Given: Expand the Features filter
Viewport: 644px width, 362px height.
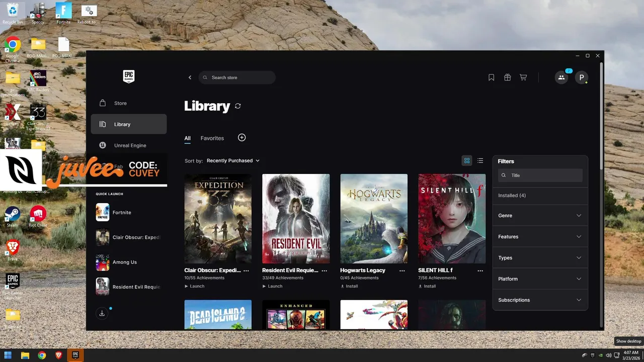Looking at the screenshot, I should click(540, 237).
